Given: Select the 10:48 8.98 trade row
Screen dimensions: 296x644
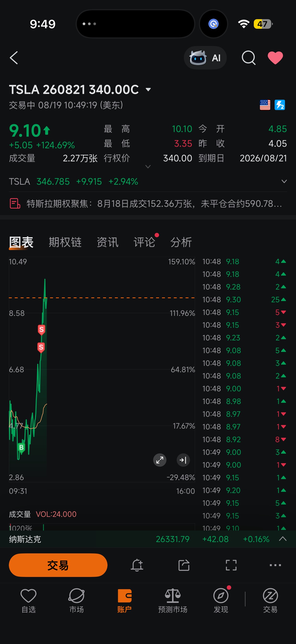Looking at the screenshot, I should pyautogui.click(x=244, y=401).
